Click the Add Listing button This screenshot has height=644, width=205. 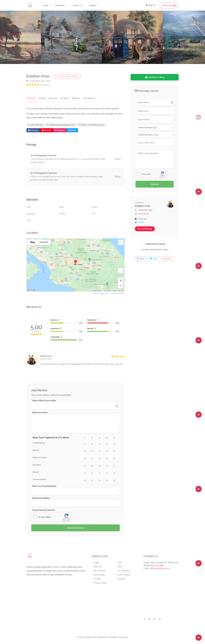[169, 5]
